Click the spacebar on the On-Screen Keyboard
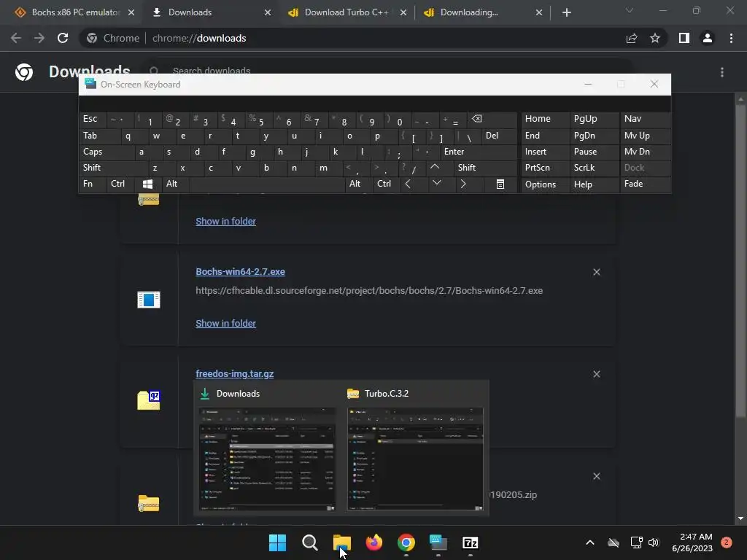 267,184
